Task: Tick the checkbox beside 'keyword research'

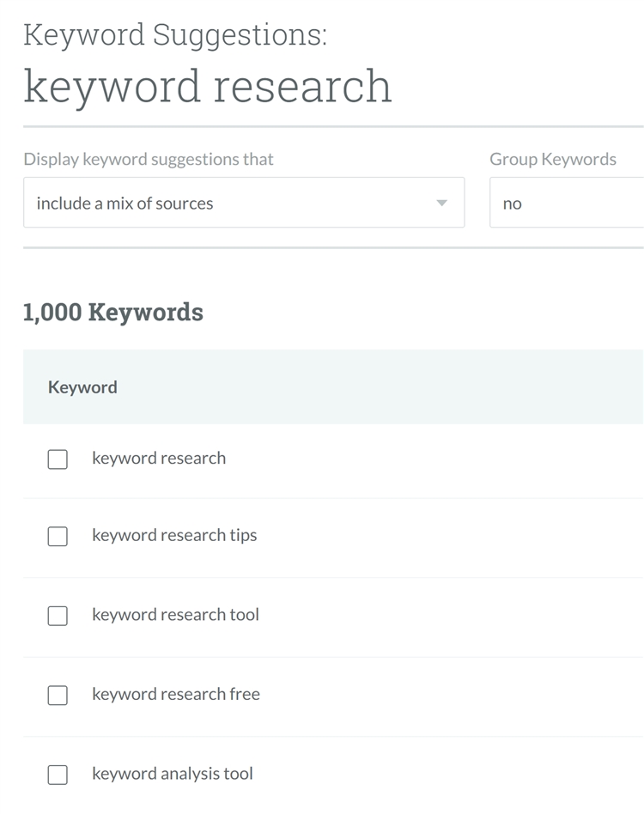Action: coord(58,459)
